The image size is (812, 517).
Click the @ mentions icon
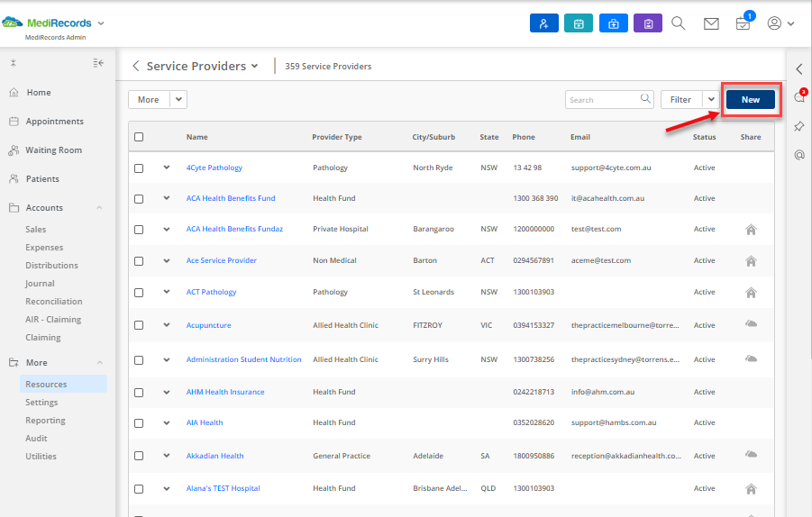799,155
